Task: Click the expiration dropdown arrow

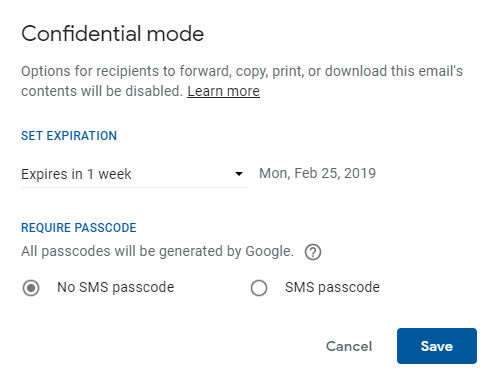Action: point(239,174)
